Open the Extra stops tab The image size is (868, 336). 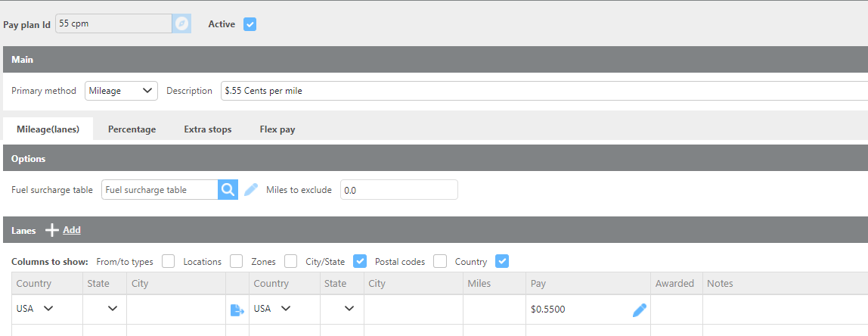(207, 129)
